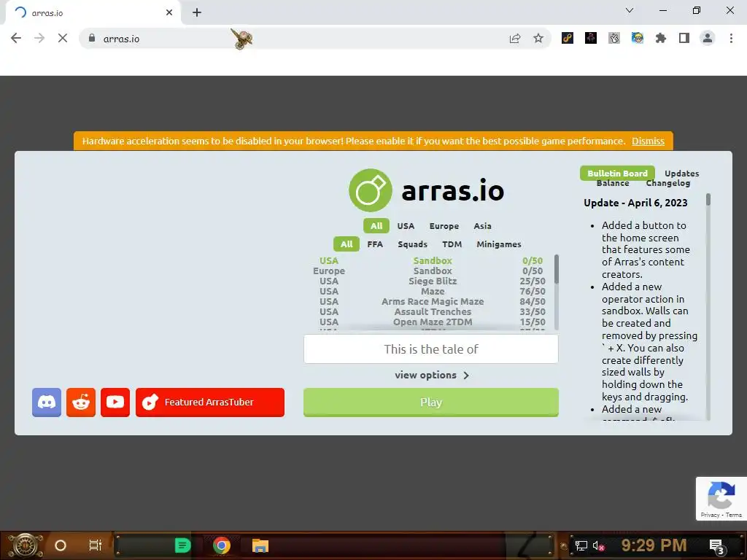The height and width of the screenshot is (560, 747).
Task: Share this page icon
Action: click(x=515, y=39)
